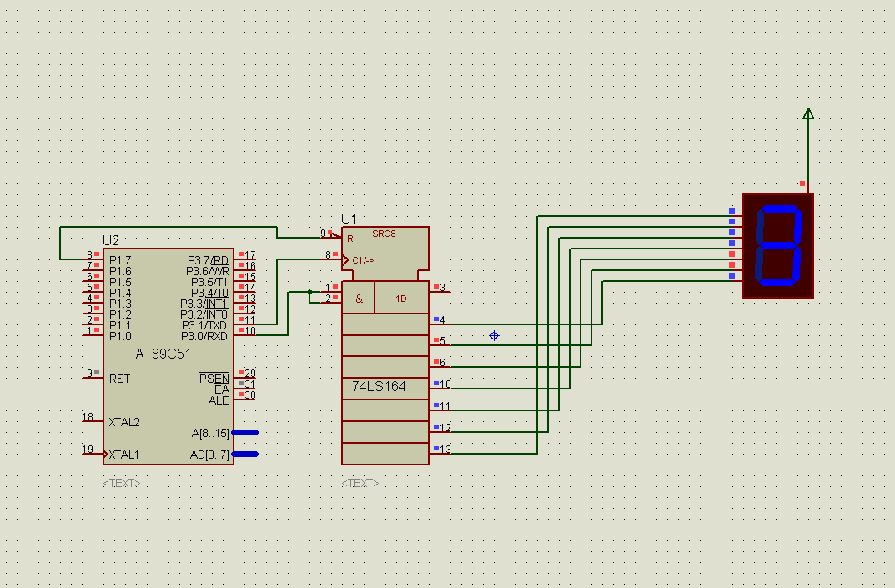Screen dimensions: 895x588
Task: Click the U2 reference label
Action: (x=111, y=240)
